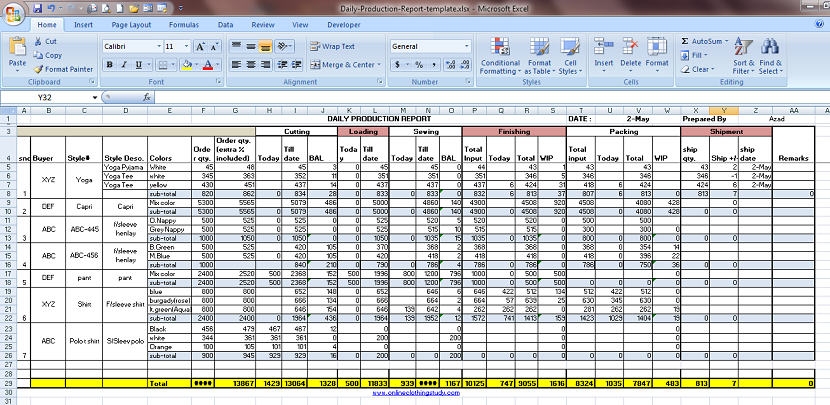This screenshot has width=830, height=405.
Task: Expand the Name Box dropdown arrow
Action: tap(95, 97)
